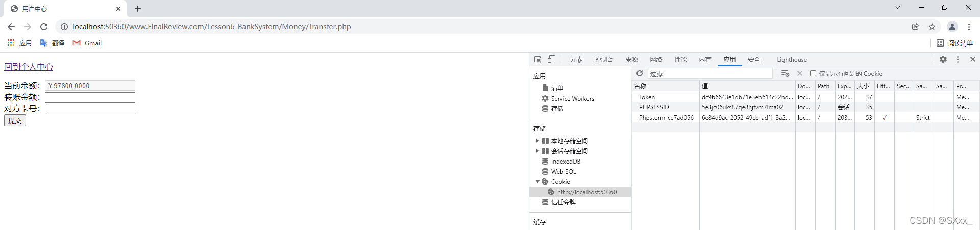The image size is (980, 230).
Task: Focus the 转账金额 input field
Action: (x=90, y=97)
